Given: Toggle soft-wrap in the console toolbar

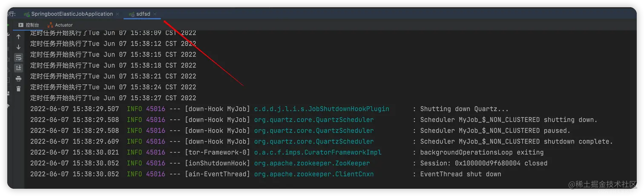Looking at the screenshot, I should pos(18,58).
